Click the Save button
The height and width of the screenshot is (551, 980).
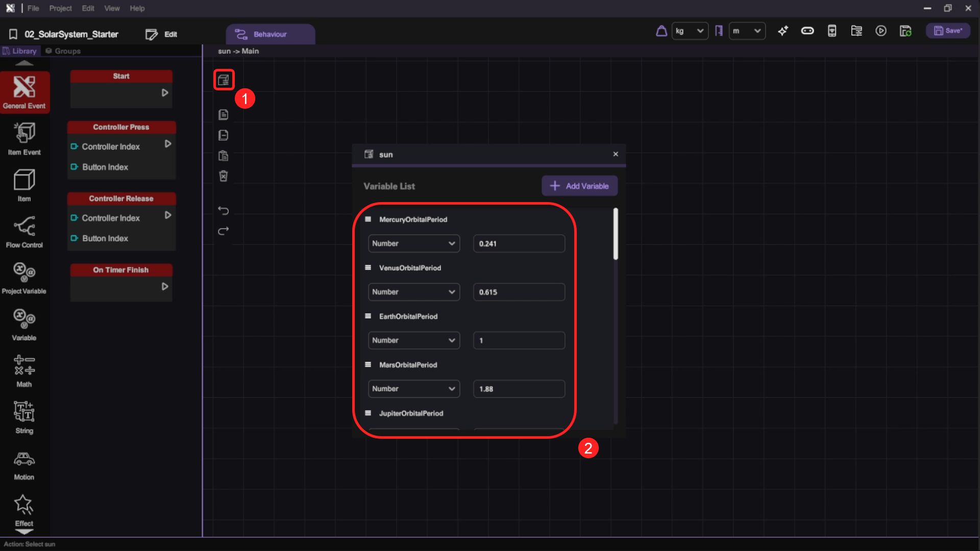click(948, 31)
